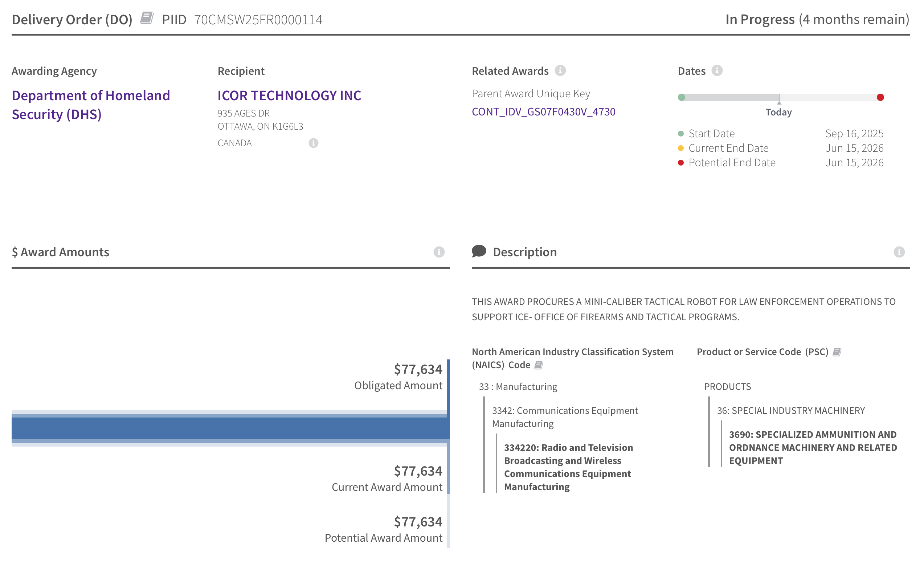
Task: Click glossary icon beside Product or Service Code
Action: [x=837, y=352]
